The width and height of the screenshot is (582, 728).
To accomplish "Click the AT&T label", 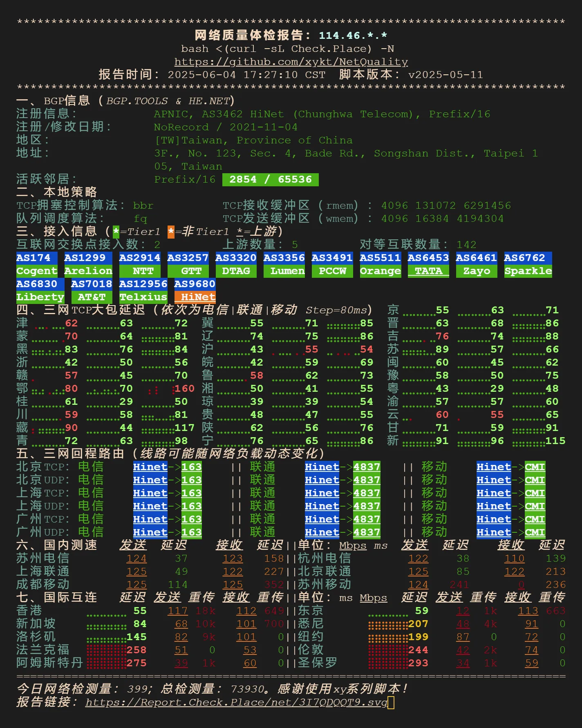I will [x=92, y=297].
